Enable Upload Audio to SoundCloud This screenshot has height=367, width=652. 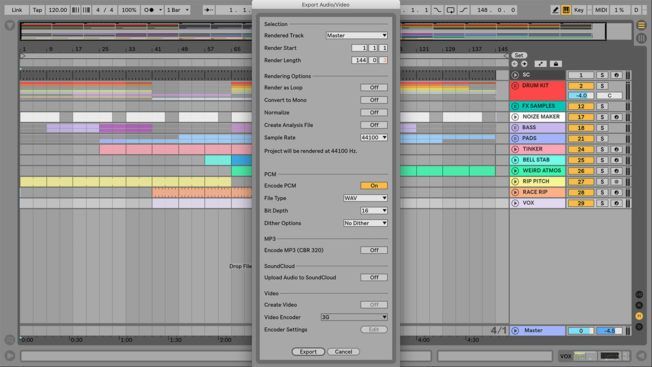[374, 277]
